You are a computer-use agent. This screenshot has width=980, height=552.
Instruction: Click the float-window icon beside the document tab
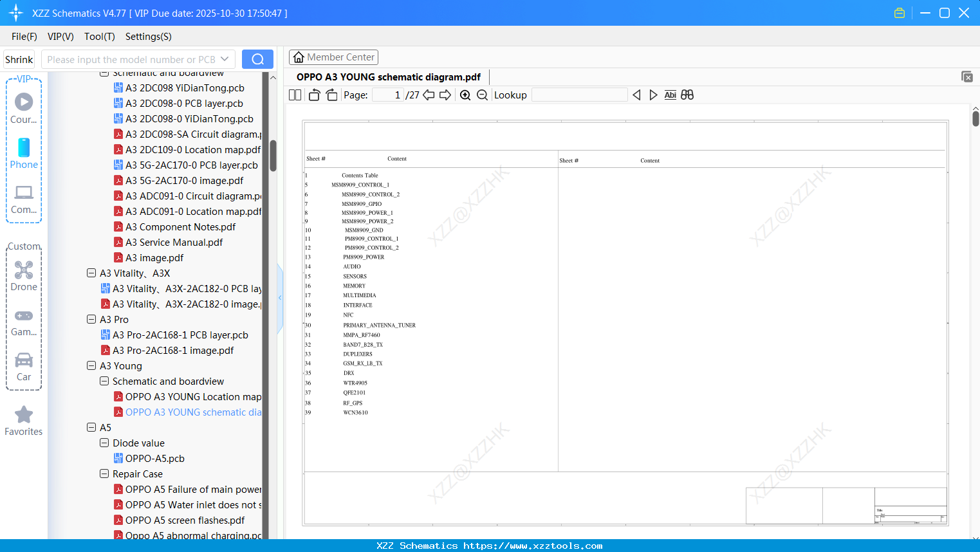click(x=967, y=77)
